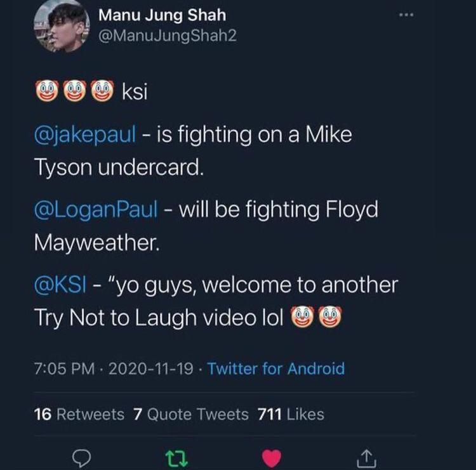Click the clown emojis ending the tweet
This screenshot has height=470, width=476.
(315, 317)
